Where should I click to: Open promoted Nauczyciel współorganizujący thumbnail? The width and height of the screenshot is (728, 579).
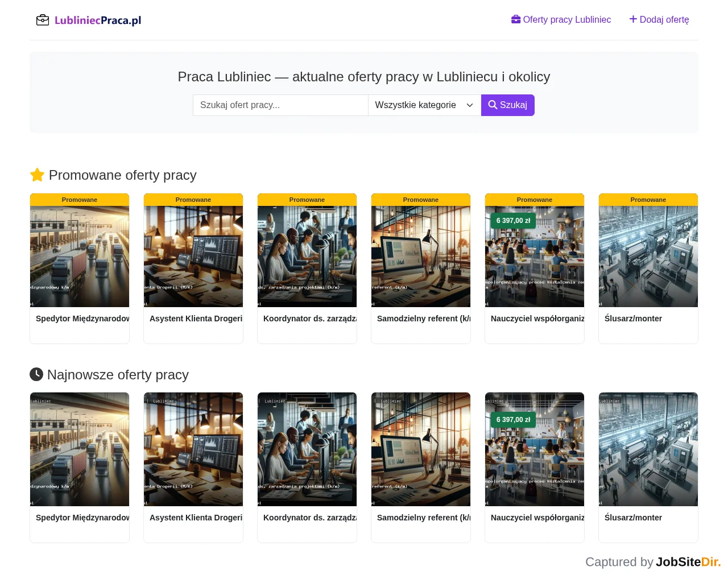coord(535,257)
